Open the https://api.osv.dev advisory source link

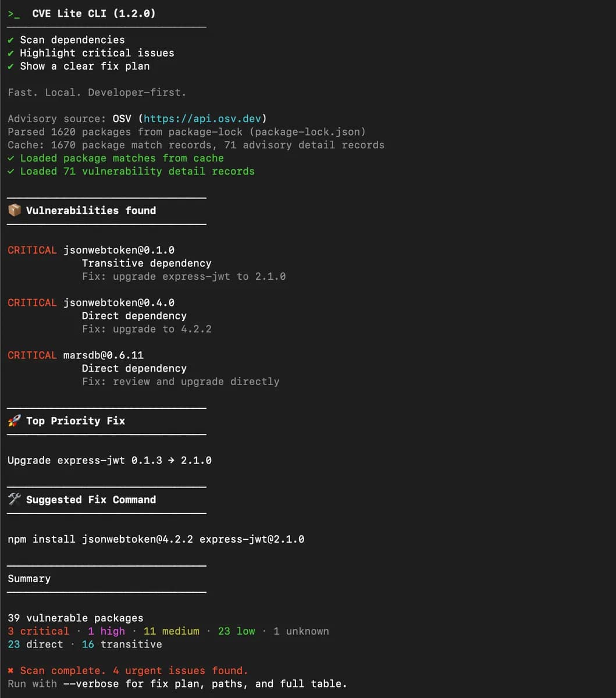tap(202, 119)
